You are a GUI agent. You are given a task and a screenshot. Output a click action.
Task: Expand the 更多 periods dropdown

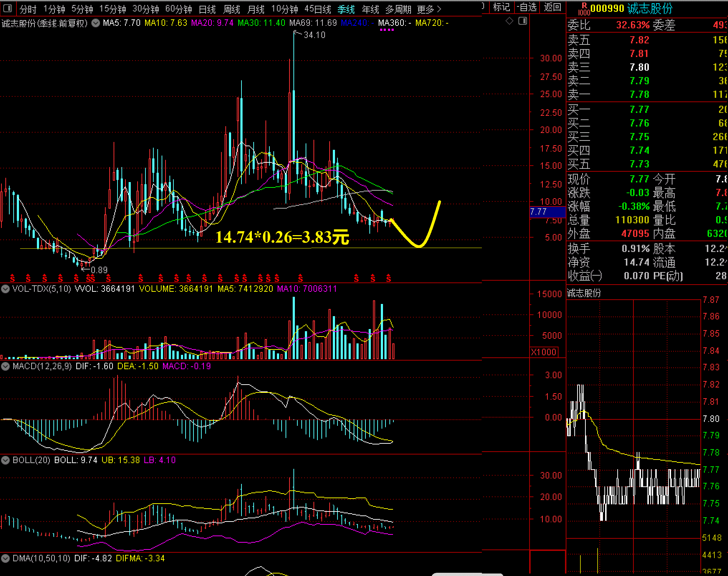pyautogui.click(x=429, y=9)
